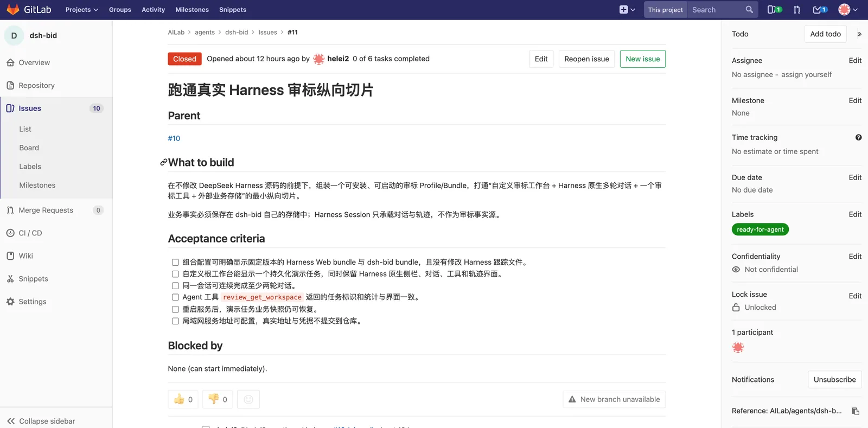Open the todos checkmark icon in navbar
Viewport: 868px width, 428px height.
point(820,10)
